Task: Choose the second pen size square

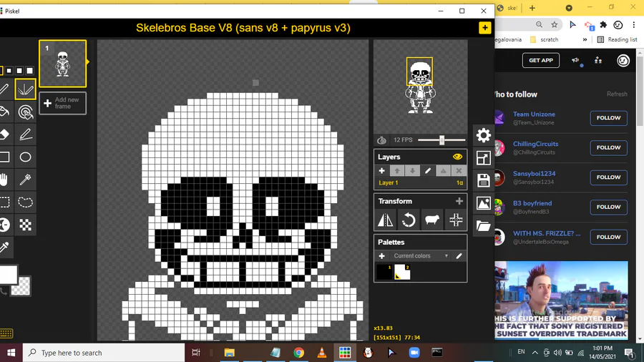Action: point(9,71)
